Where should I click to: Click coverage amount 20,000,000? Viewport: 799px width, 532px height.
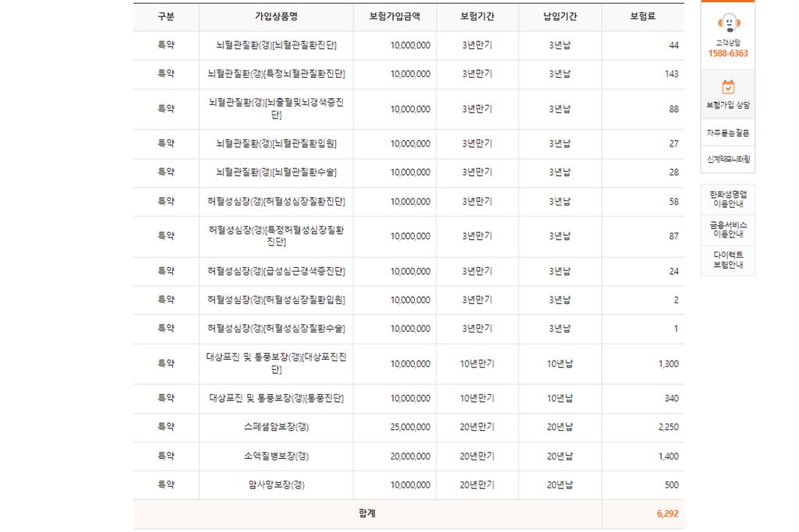tap(410, 456)
